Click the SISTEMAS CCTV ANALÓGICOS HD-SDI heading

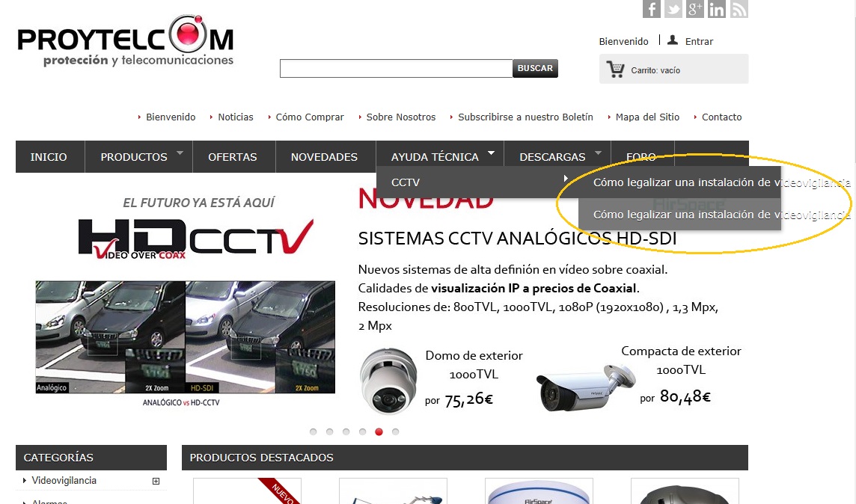pos(517,239)
